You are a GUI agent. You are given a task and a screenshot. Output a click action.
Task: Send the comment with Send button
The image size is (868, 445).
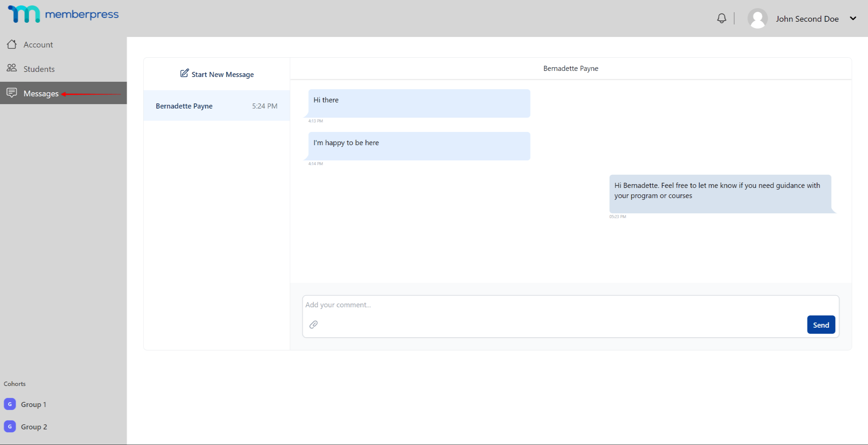[x=821, y=325]
